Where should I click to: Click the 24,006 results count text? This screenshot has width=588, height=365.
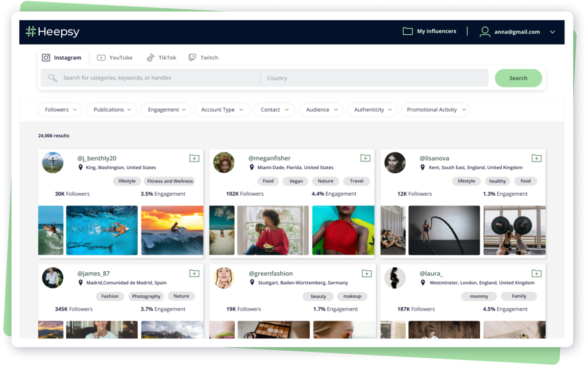(x=54, y=135)
